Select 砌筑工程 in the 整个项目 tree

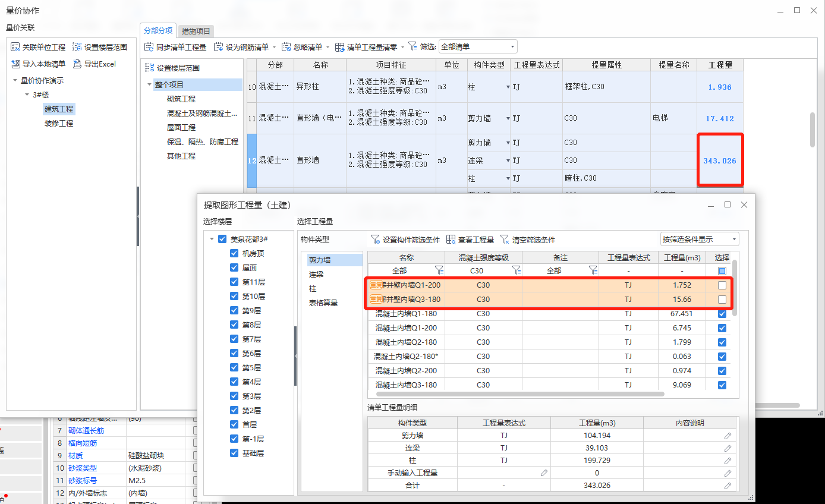(x=181, y=99)
